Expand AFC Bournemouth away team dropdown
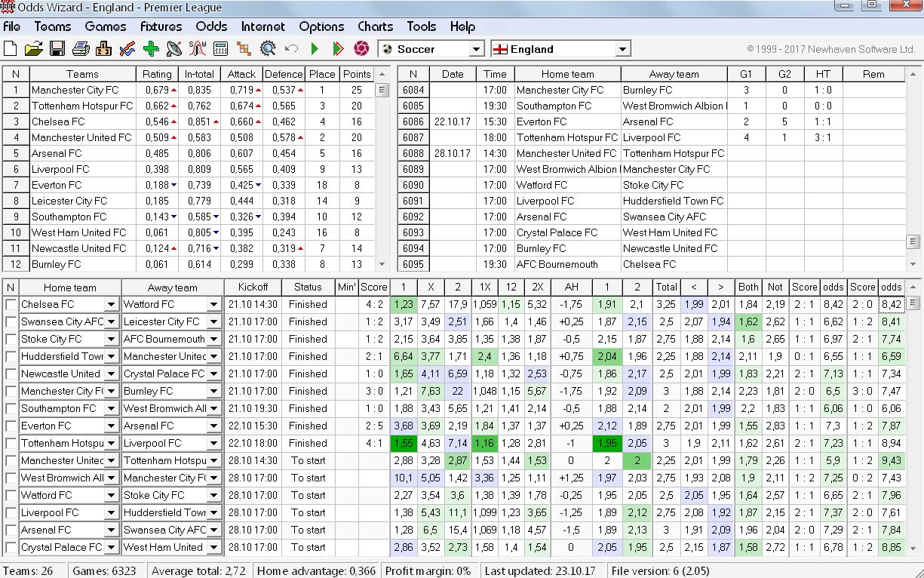Image resolution: width=924 pixels, height=578 pixels. pyautogui.click(x=213, y=339)
